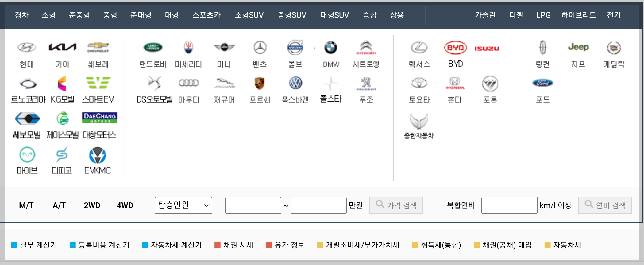Choose the Isuzu brand logo

pyautogui.click(x=487, y=48)
